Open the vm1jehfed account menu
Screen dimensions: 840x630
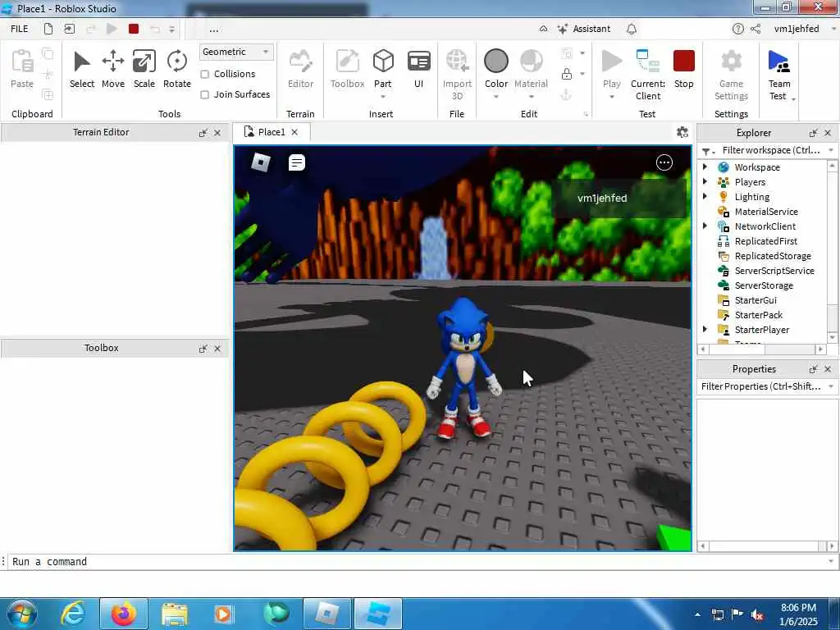click(796, 29)
